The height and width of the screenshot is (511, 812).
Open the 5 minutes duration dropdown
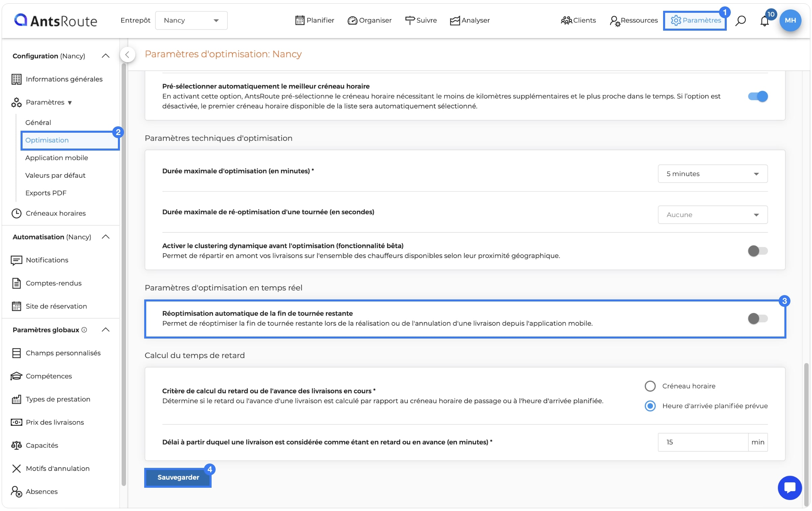(x=713, y=174)
